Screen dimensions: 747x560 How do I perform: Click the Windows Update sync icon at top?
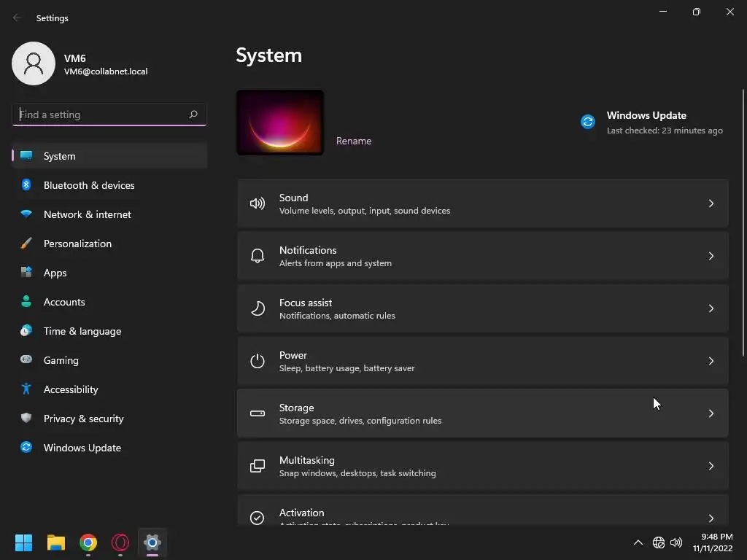pos(588,122)
